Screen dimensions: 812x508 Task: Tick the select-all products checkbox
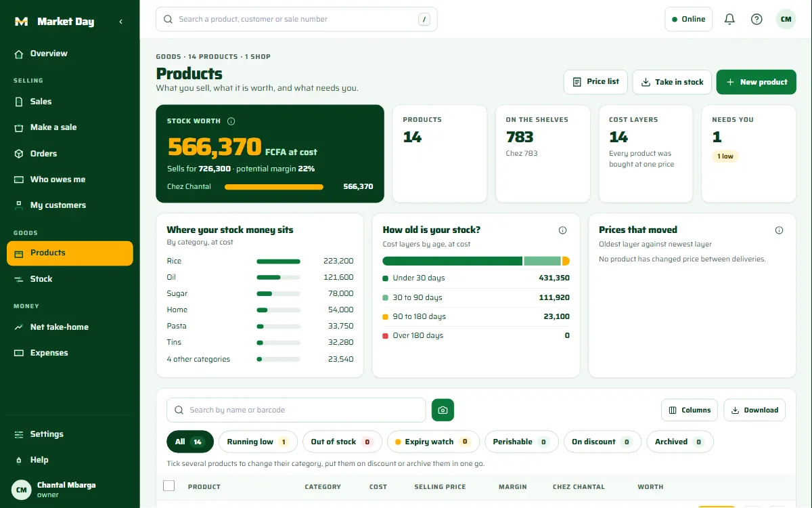169,486
